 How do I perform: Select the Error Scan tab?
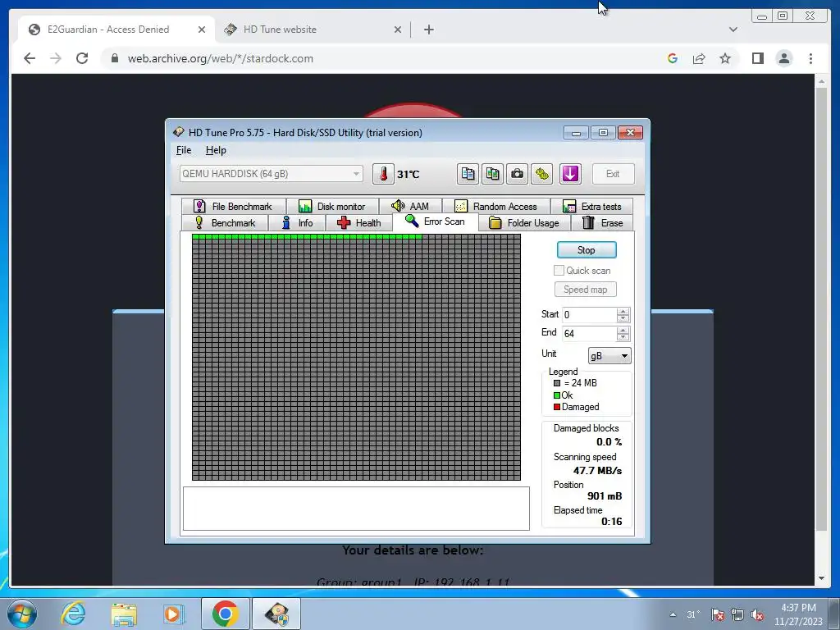tap(435, 221)
